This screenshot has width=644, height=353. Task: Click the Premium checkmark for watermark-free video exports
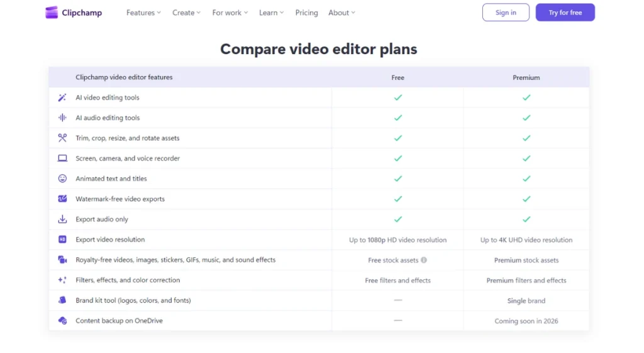click(526, 199)
